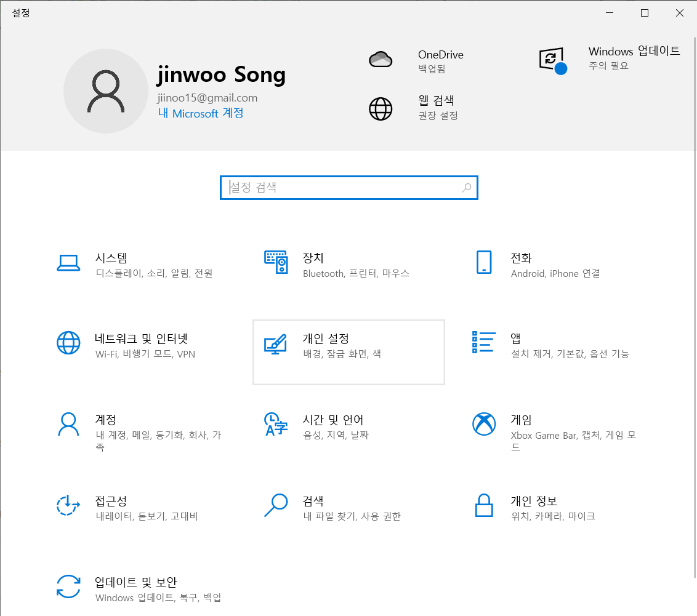Image resolution: width=697 pixels, height=616 pixels.
Task: Select the 검색 category title
Action: tap(313, 501)
